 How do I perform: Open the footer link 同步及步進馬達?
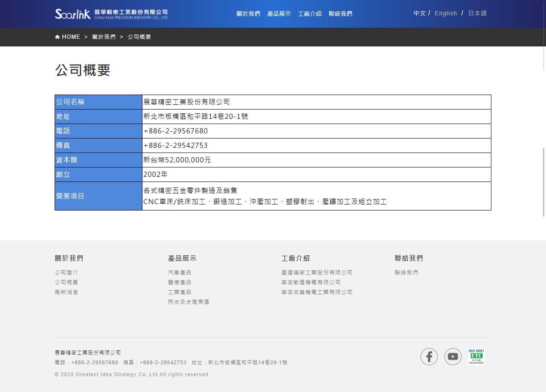(189, 302)
